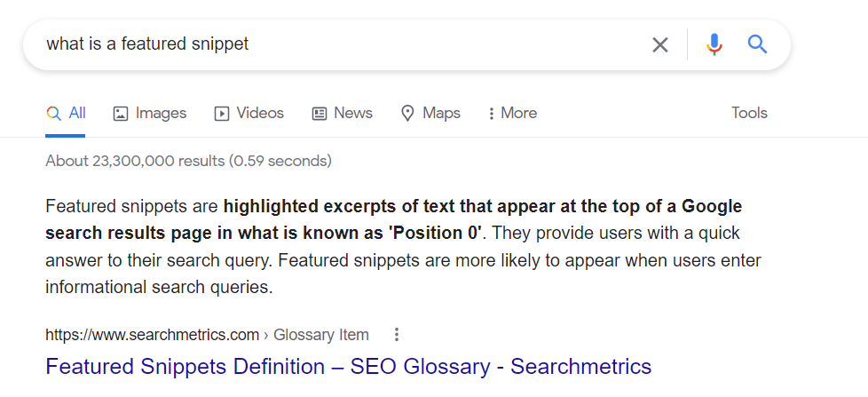Open the Featured Snippets Definition Searchmetrics link

[x=348, y=367]
